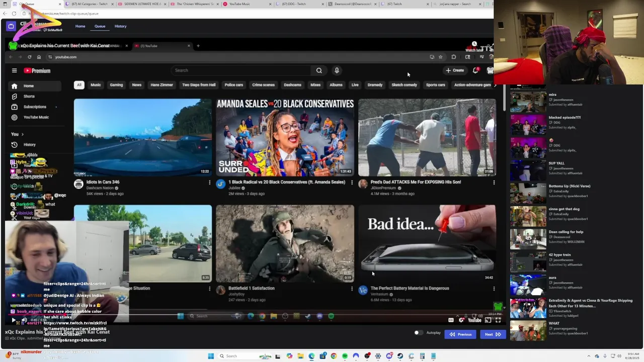Click the Veritasium channel avatar
Image resolution: width=644 pixels, height=362 pixels.
pyautogui.click(x=363, y=290)
